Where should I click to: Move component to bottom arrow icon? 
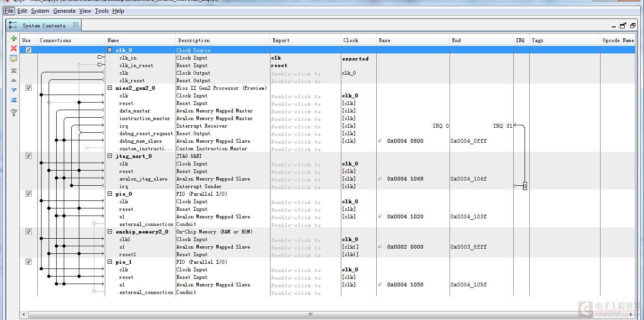[14, 100]
